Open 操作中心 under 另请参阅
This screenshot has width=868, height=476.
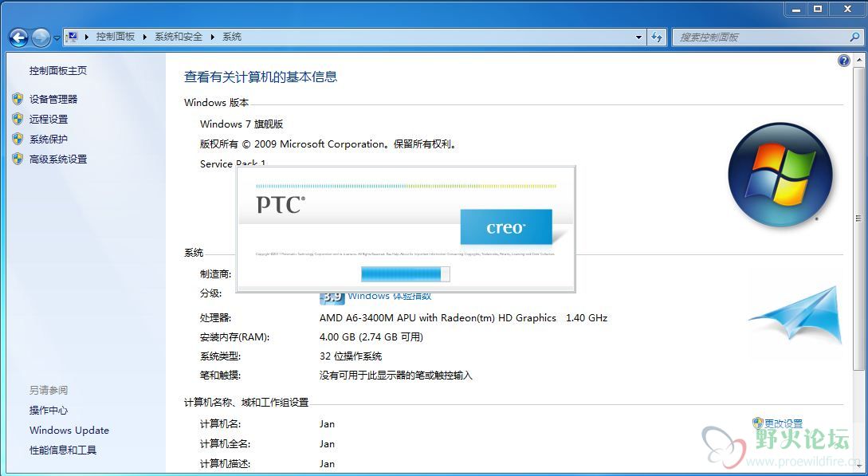coord(49,410)
